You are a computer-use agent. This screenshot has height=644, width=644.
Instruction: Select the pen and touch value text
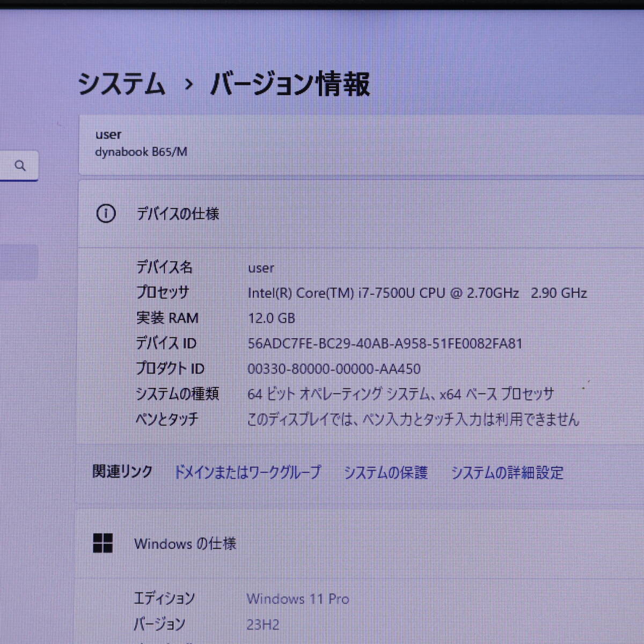(413, 419)
